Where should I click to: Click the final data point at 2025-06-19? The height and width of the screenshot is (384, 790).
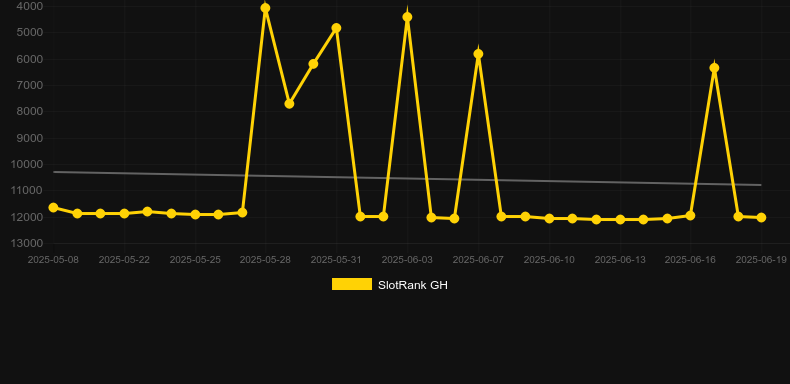tap(761, 218)
